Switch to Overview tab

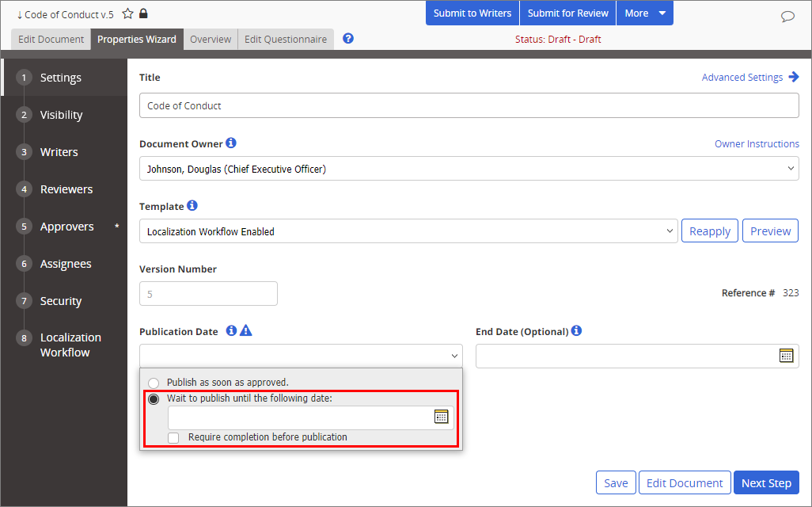point(211,40)
